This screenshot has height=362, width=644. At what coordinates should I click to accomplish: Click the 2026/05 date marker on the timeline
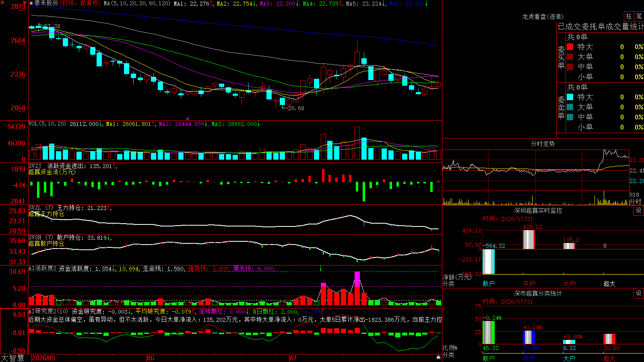click(x=43, y=358)
